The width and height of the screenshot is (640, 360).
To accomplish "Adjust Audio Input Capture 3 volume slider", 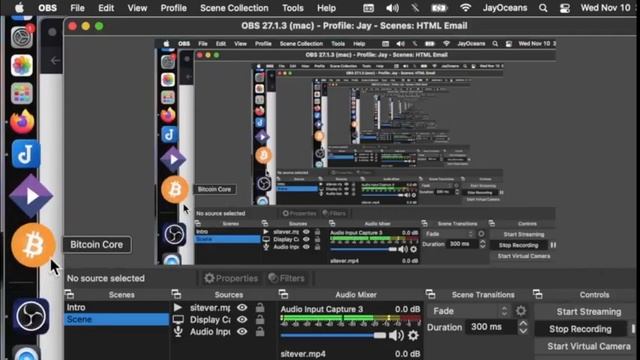I will pyautogui.click(x=333, y=336).
